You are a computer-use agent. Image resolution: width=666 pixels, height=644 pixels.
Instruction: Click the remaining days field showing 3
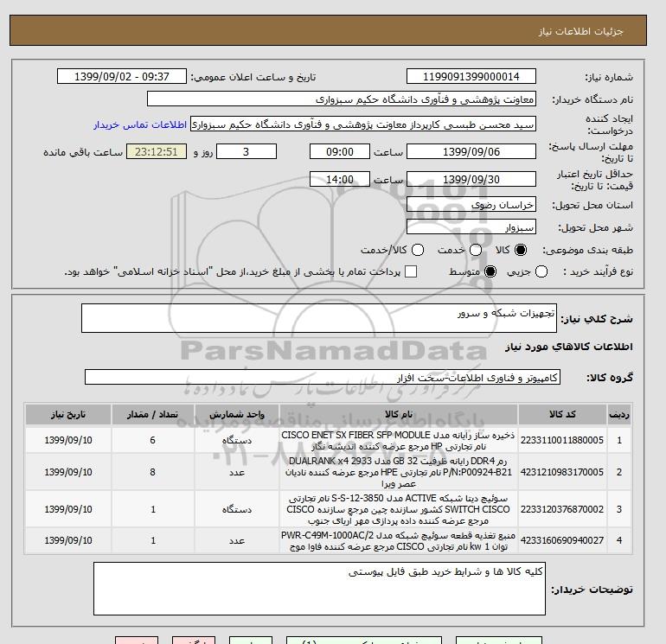(247, 152)
